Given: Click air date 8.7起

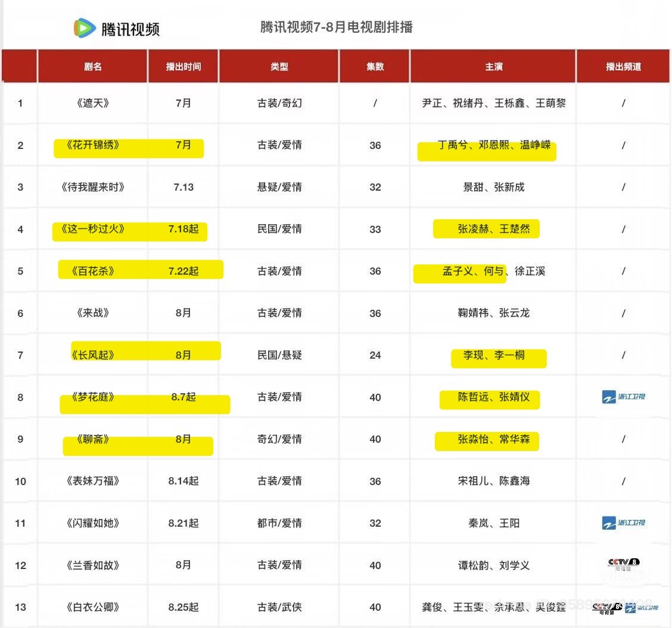Looking at the screenshot, I should pos(183,397).
